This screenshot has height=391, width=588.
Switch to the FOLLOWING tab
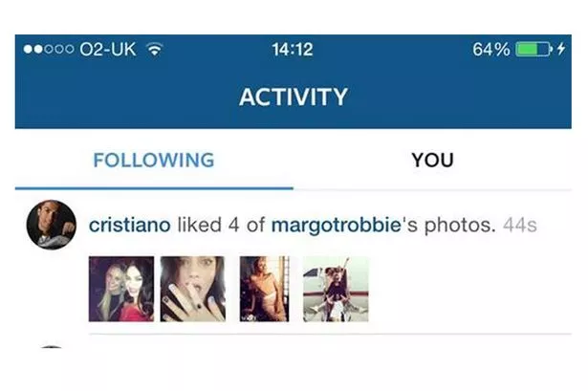coord(154,160)
